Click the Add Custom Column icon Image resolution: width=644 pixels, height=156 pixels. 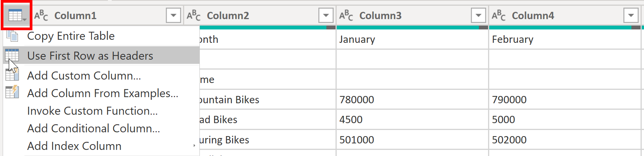(x=12, y=74)
